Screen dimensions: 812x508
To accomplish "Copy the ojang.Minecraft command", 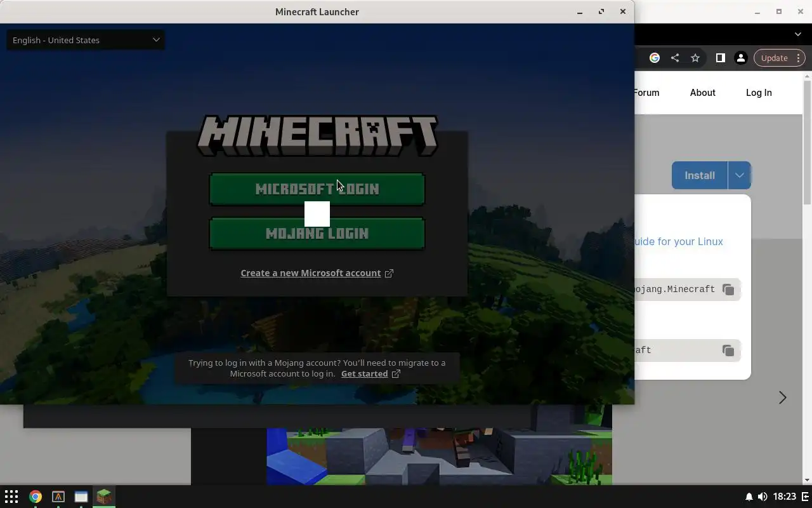I will [x=728, y=290].
